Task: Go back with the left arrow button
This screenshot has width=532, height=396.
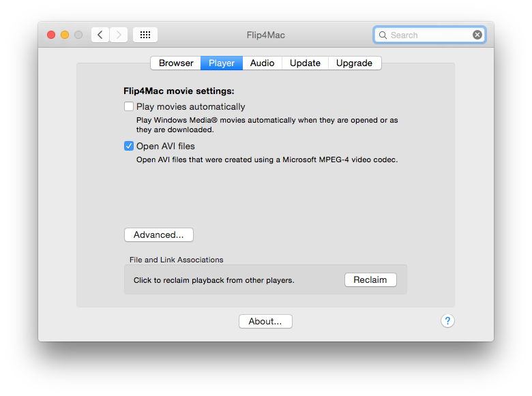Action: tap(100, 35)
